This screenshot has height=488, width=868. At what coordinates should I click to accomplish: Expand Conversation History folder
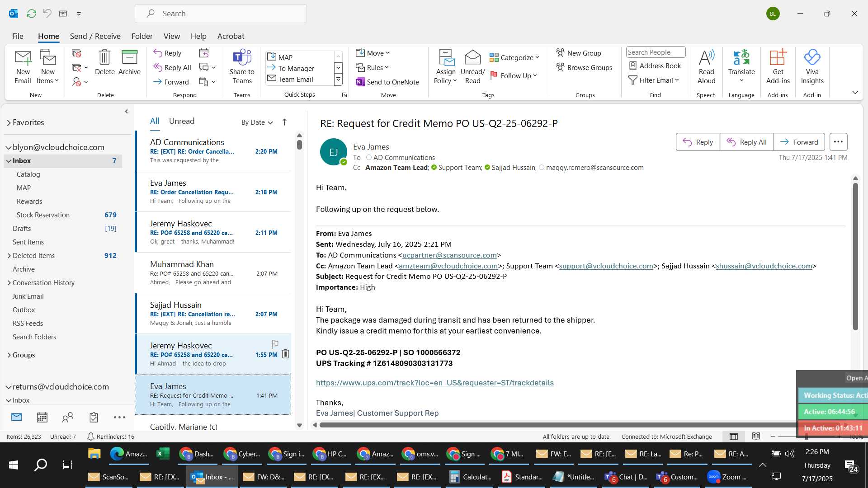click(9, 283)
